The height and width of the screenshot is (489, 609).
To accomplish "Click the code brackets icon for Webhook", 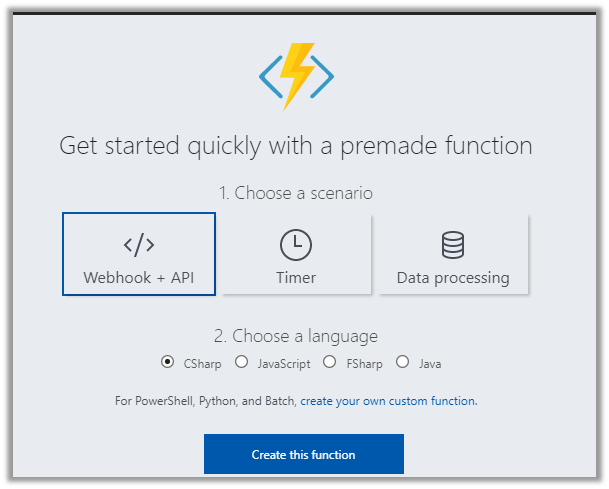I will (x=139, y=244).
